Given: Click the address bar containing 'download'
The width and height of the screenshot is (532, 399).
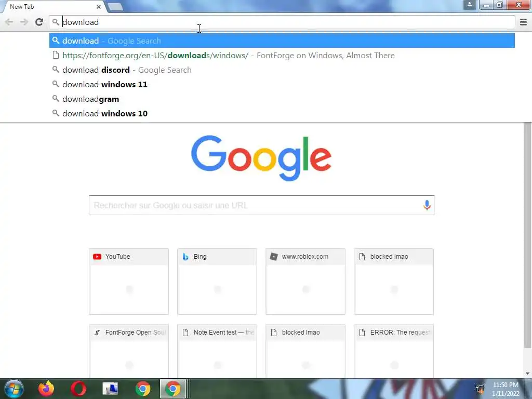Looking at the screenshot, I should pyautogui.click(x=282, y=22).
